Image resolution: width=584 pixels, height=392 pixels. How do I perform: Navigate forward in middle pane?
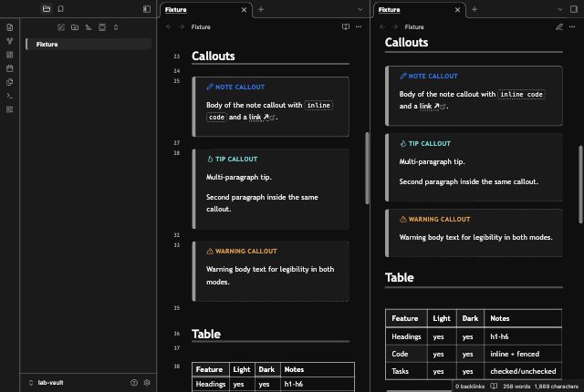coord(182,26)
